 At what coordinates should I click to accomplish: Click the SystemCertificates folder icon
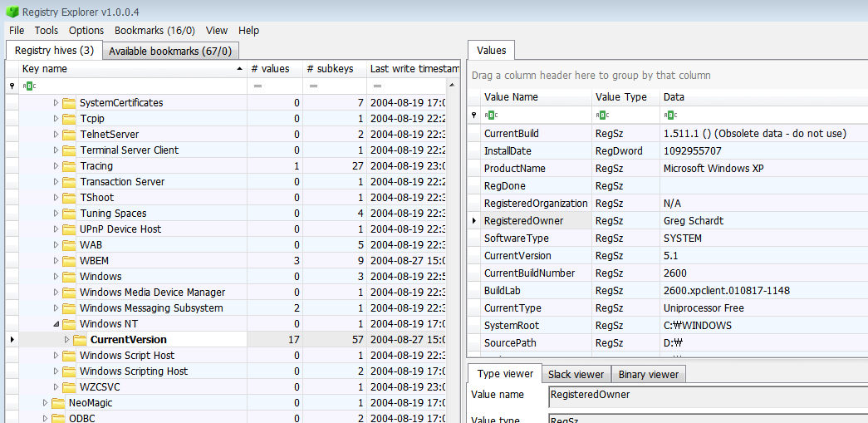69,103
